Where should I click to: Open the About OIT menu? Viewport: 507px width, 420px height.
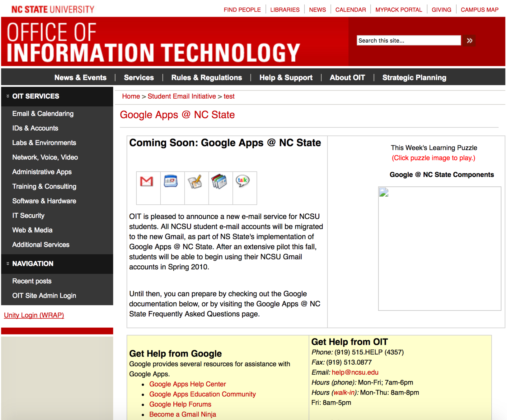[347, 77]
